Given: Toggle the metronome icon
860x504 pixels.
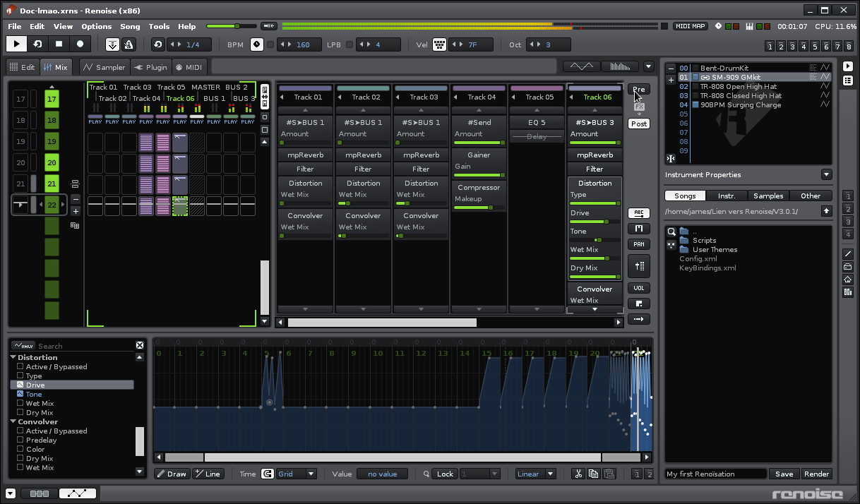Looking at the screenshot, I should coord(129,44).
